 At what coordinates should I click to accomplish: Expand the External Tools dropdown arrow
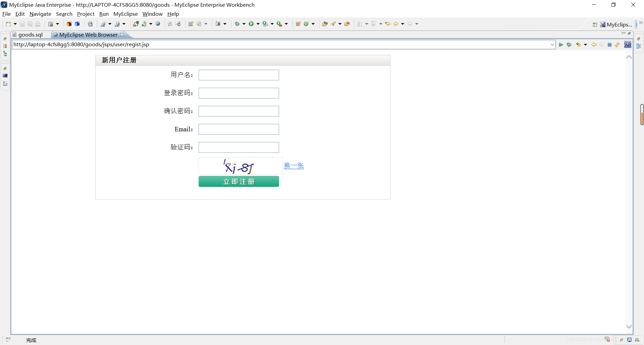286,24
